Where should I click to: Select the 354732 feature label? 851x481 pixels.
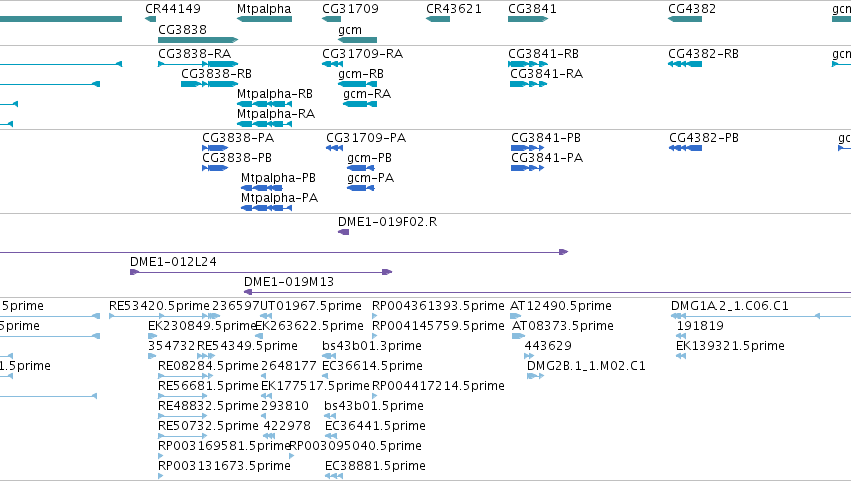171,346
